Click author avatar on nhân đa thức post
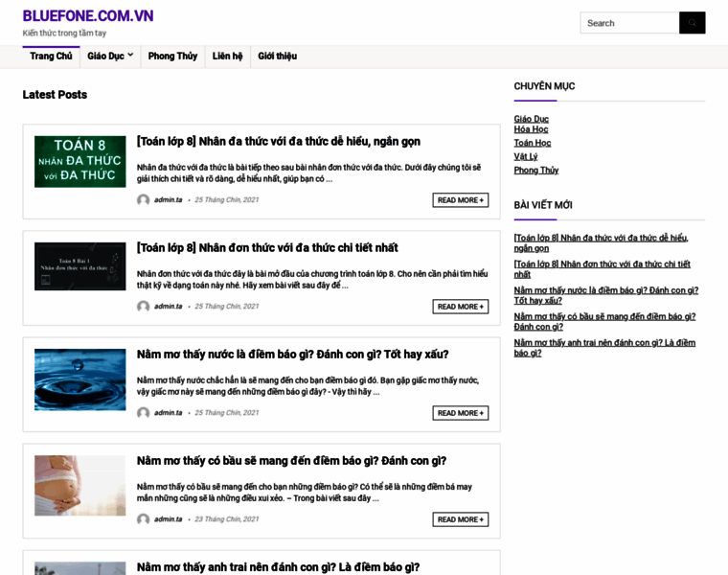The width and height of the screenshot is (728, 575). 143,199
